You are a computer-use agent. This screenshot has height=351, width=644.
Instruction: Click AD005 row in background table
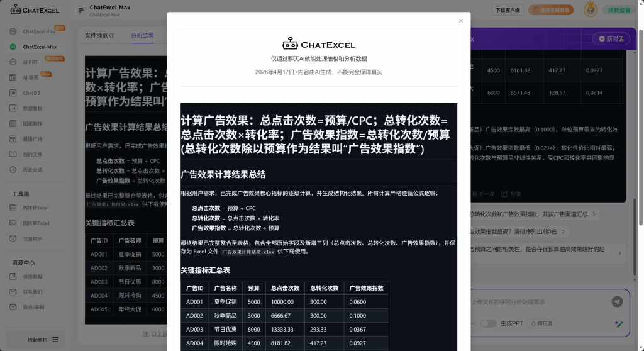pyautogui.click(x=126, y=309)
